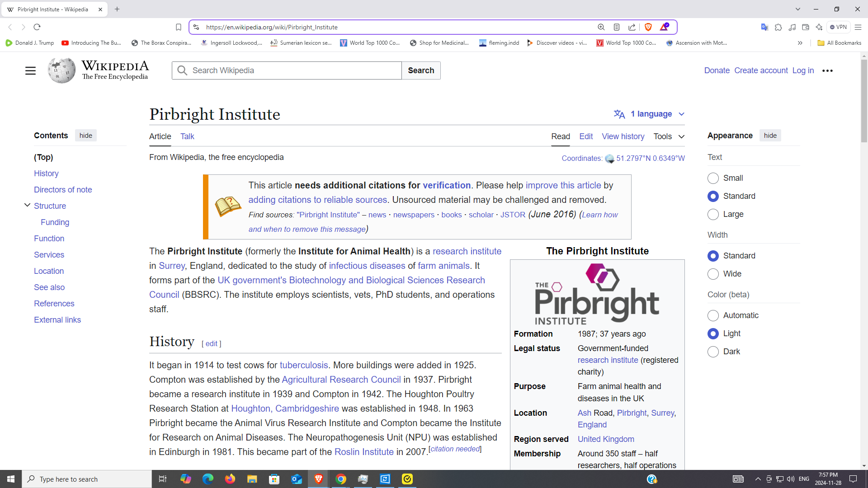The image size is (868, 488).
Task: Click the share page icon in address bar
Action: tap(632, 27)
